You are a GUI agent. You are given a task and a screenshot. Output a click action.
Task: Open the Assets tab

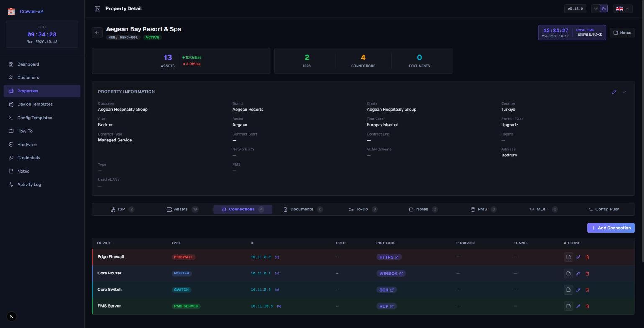[182, 209]
